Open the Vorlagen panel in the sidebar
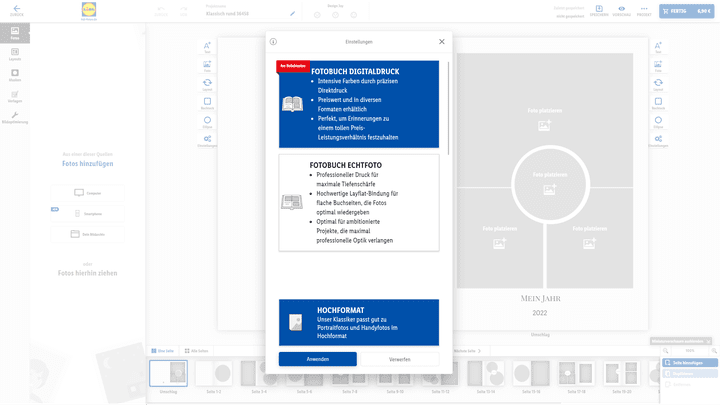Screen dimensions: 720x405 [14, 98]
